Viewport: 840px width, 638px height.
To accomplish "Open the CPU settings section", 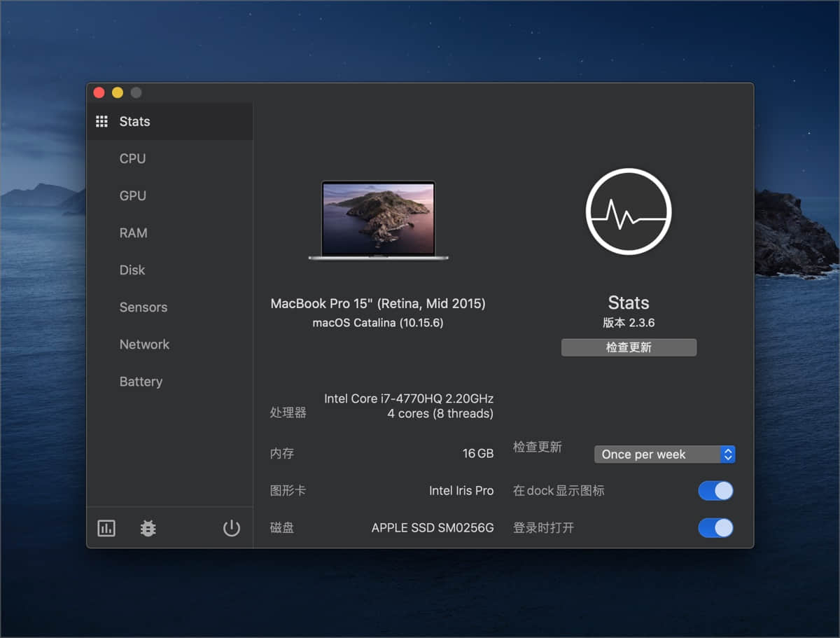I will click(x=132, y=158).
